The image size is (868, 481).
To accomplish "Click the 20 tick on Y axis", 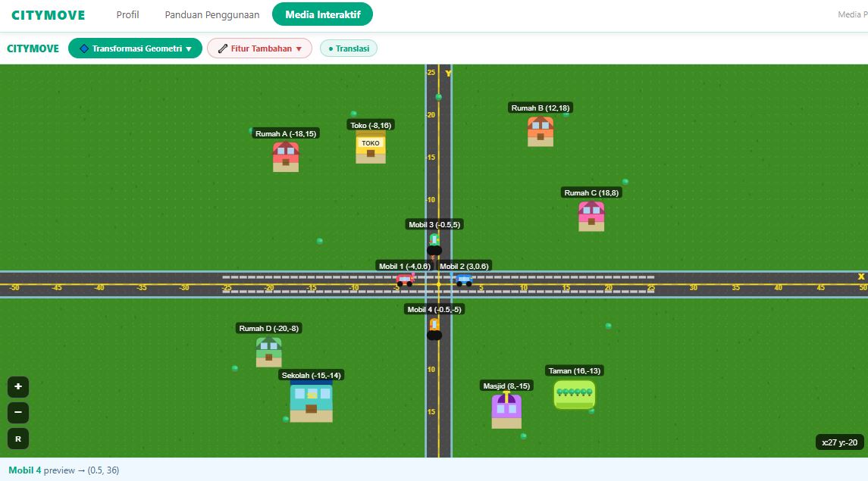I will [431, 115].
